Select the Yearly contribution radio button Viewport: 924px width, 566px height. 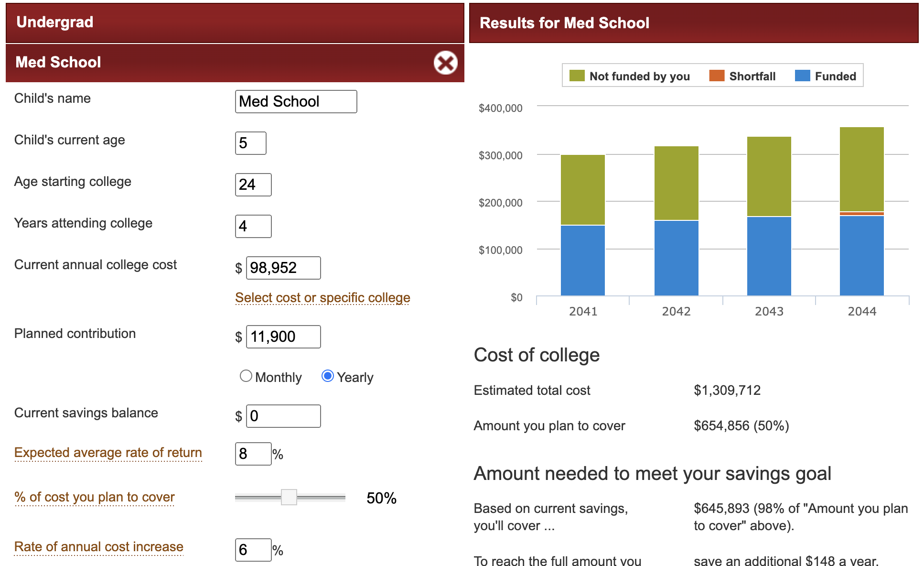(x=327, y=376)
